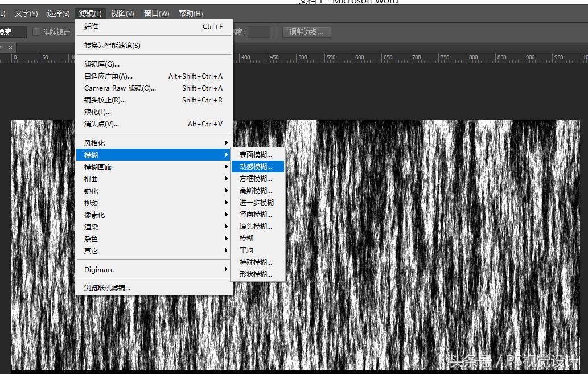This screenshot has width=588, height=374.
Task: Open Camera Raw 滤镜(C)...
Action: point(120,88)
